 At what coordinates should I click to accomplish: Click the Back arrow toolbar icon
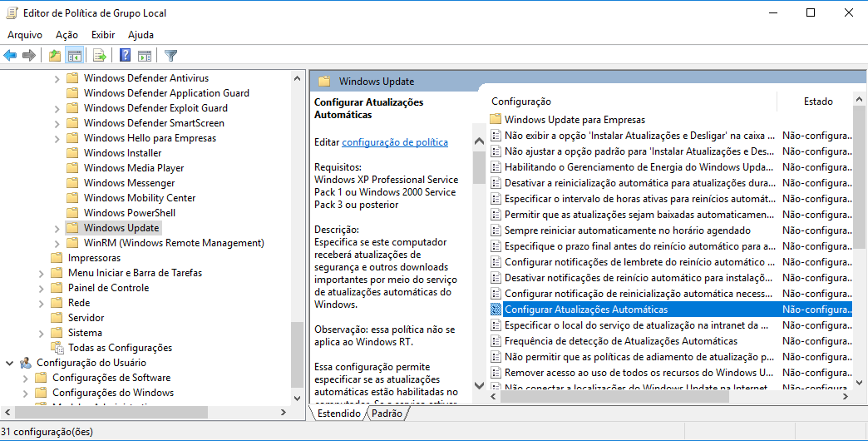pyautogui.click(x=10, y=56)
